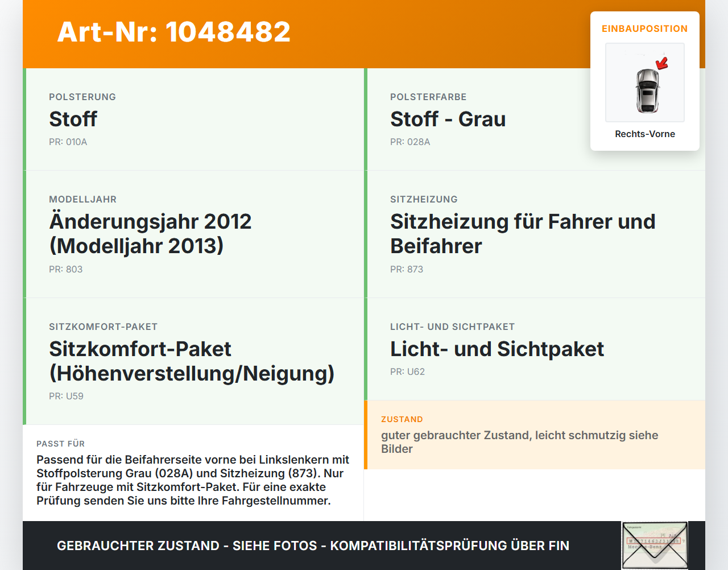The image size is (728, 570).
Task: Click PR: 873 code
Action: coord(407,269)
